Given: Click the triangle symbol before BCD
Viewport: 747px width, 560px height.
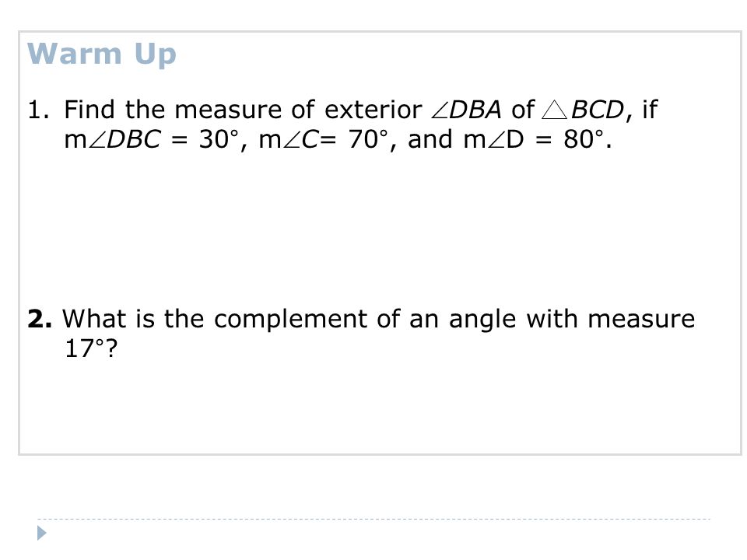Looking at the screenshot, I should (554, 110).
